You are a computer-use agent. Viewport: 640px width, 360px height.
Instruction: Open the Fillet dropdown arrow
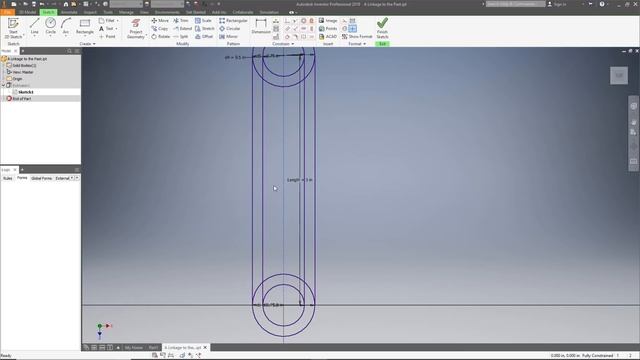coord(118,20)
